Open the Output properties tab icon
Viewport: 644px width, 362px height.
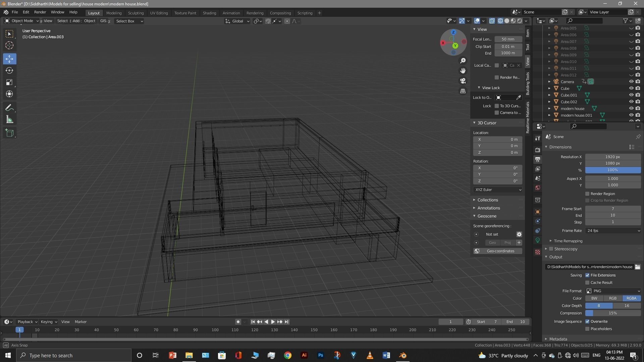pyautogui.click(x=538, y=159)
